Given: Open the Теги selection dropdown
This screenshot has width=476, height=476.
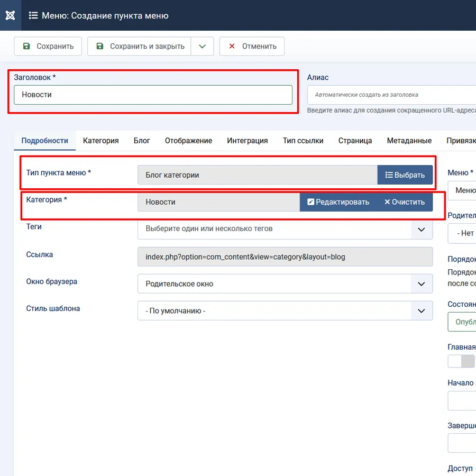Looking at the screenshot, I should (x=285, y=230).
